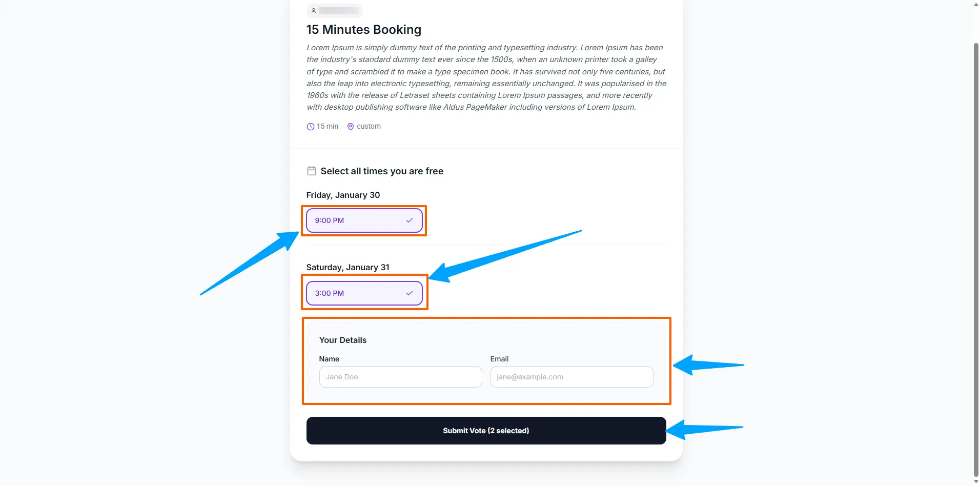Click the location pin icon beside custom
This screenshot has height=486, width=980.
pyautogui.click(x=351, y=127)
